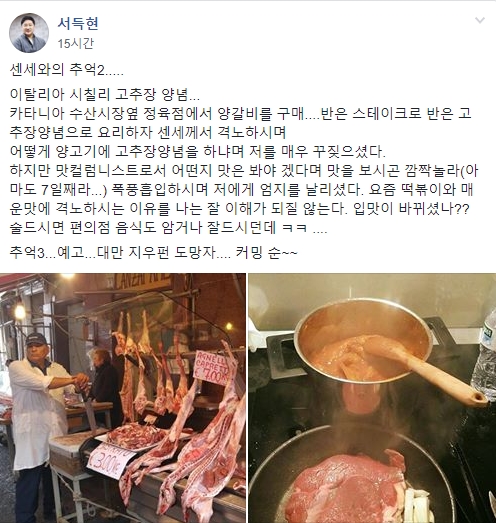Visit the 서득현 author name link
This screenshot has width=496, height=523.
[78, 23]
